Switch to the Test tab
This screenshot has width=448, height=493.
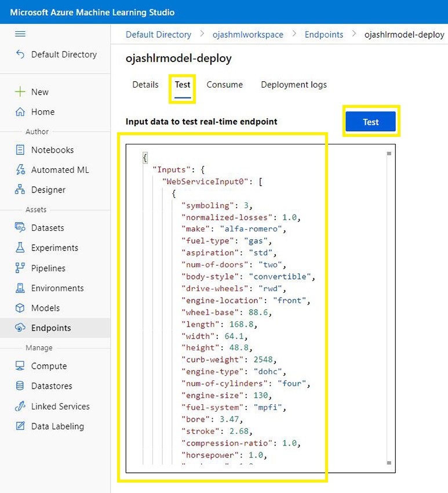[183, 85]
